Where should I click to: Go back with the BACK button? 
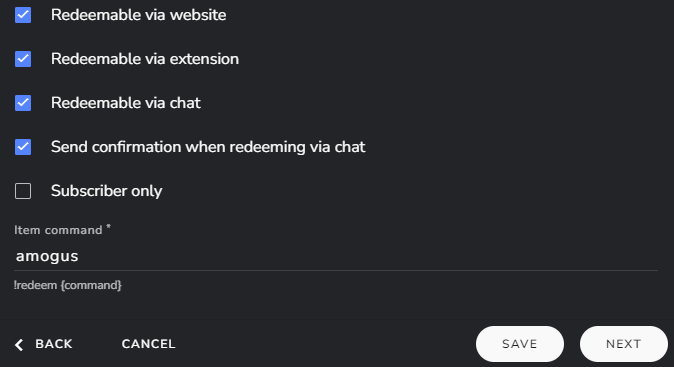(44, 344)
